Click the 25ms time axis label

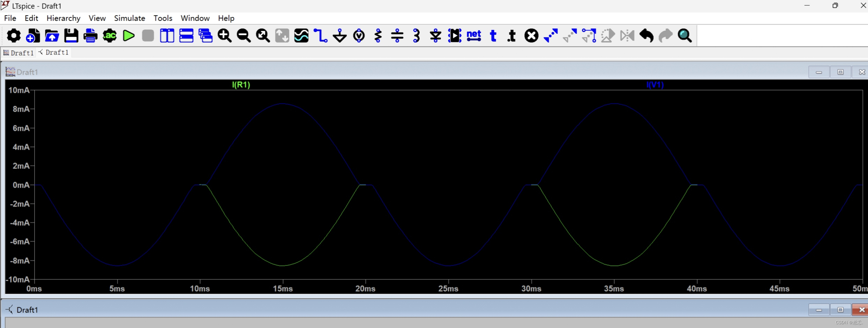tap(448, 289)
